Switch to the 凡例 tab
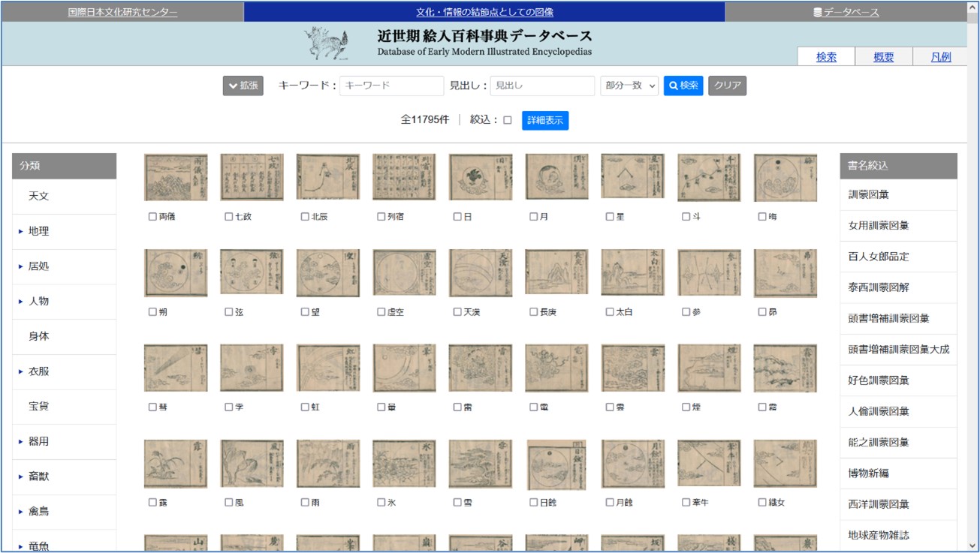Image resolution: width=980 pixels, height=553 pixels. coord(941,57)
